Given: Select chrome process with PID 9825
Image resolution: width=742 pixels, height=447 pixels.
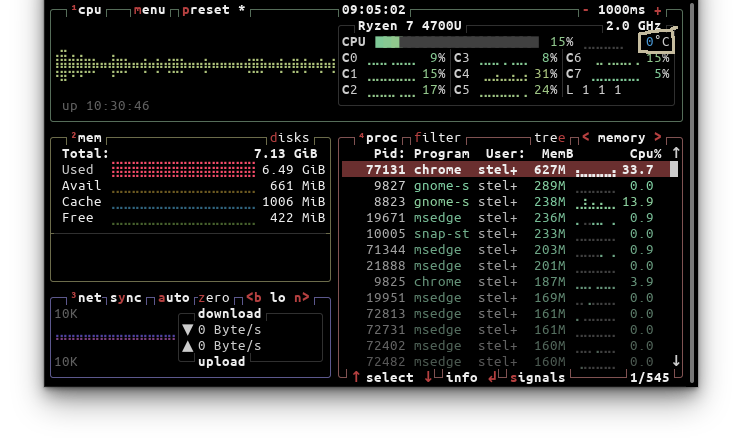Looking at the screenshot, I should click(x=506, y=281).
